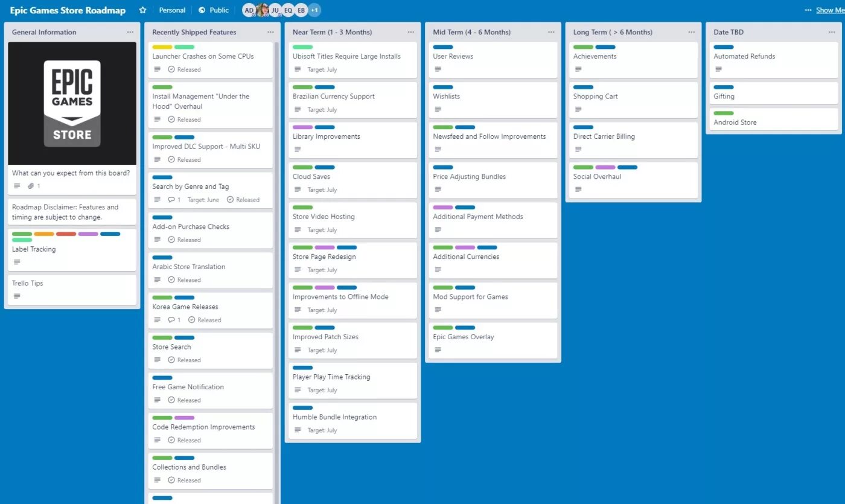Click the Epic Games Store Roadmap title
Viewport: 845px width, 504px height.
68,10
